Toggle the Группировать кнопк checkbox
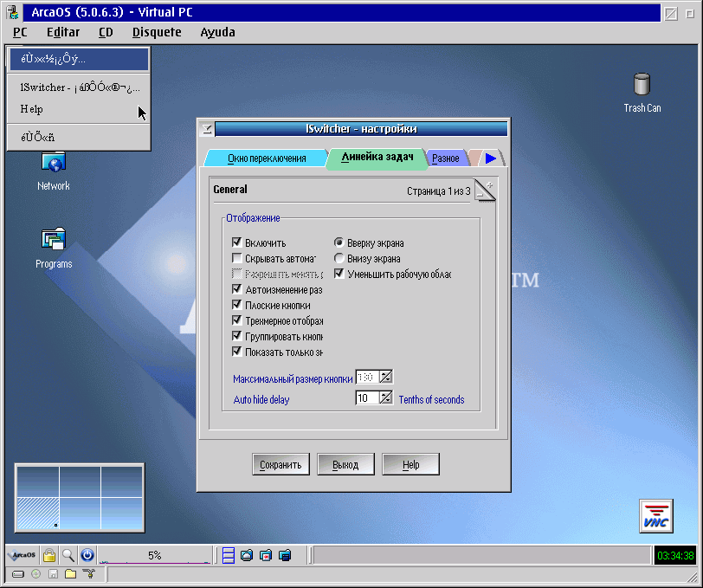Screen dimensions: 703x588 coord(236,336)
